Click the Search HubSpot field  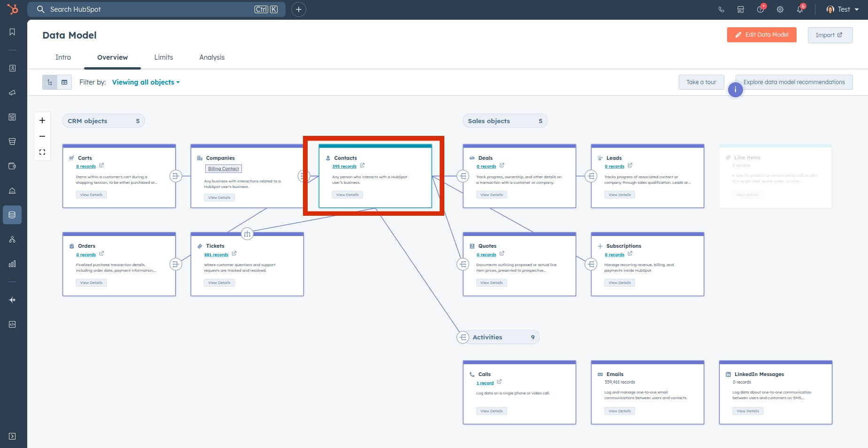click(x=150, y=9)
